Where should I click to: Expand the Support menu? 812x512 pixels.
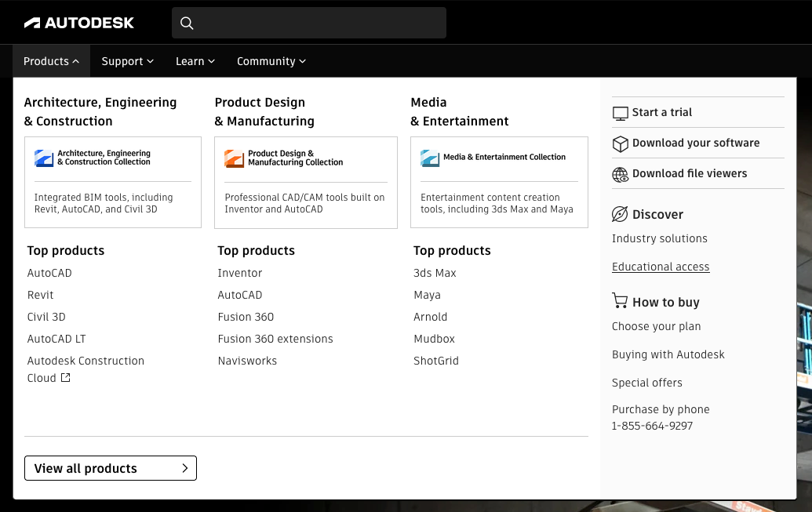tap(127, 61)
